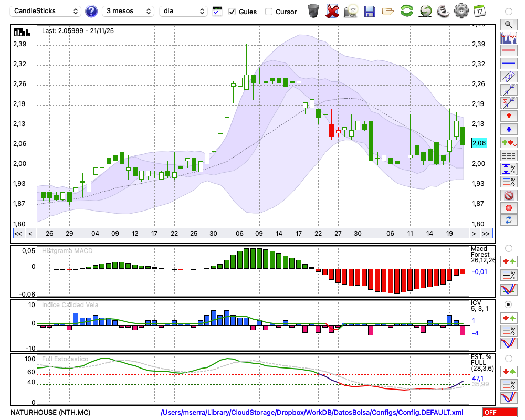Uncheck the Guies checkbox

(233, 12)
